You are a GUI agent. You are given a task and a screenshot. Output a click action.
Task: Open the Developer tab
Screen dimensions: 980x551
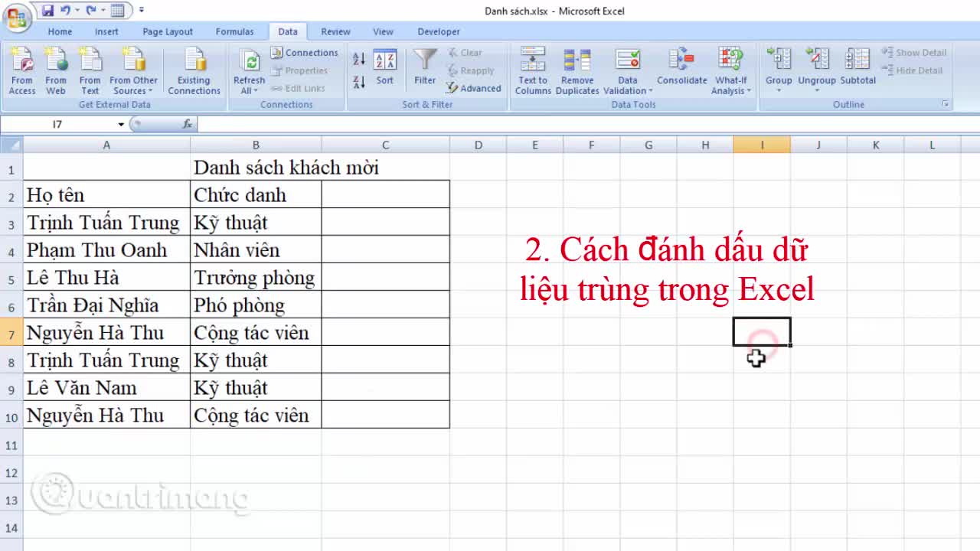click(439, 31)
